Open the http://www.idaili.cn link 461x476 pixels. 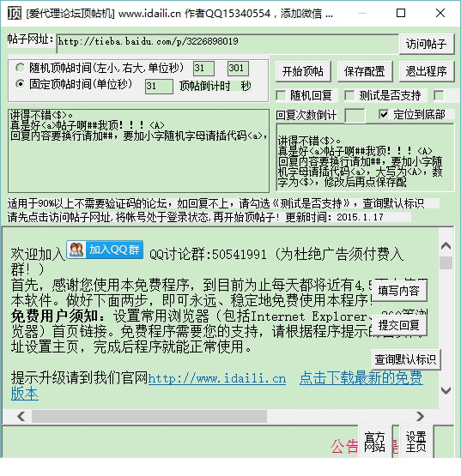[217, 378]
